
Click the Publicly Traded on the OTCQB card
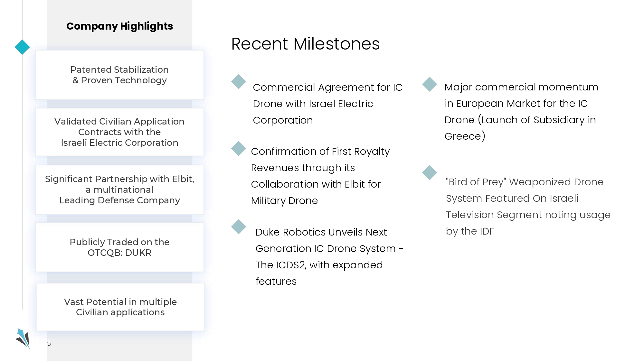[x=119, y=247]
